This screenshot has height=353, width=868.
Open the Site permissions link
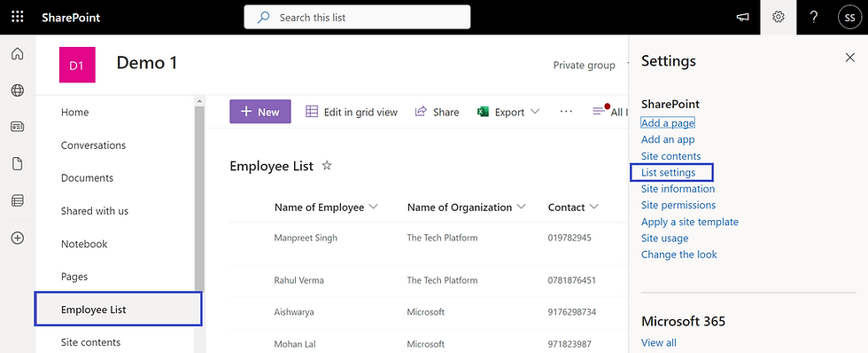pyautogui.click(x=678, y=205)
